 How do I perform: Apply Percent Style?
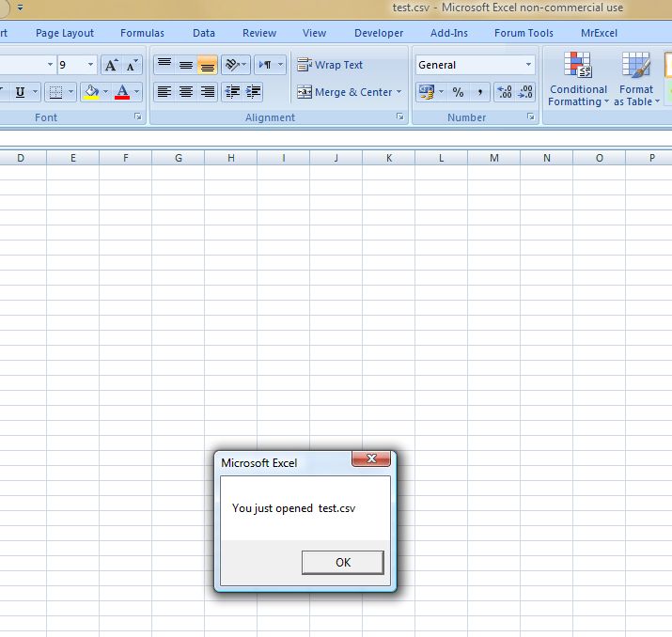458,92
